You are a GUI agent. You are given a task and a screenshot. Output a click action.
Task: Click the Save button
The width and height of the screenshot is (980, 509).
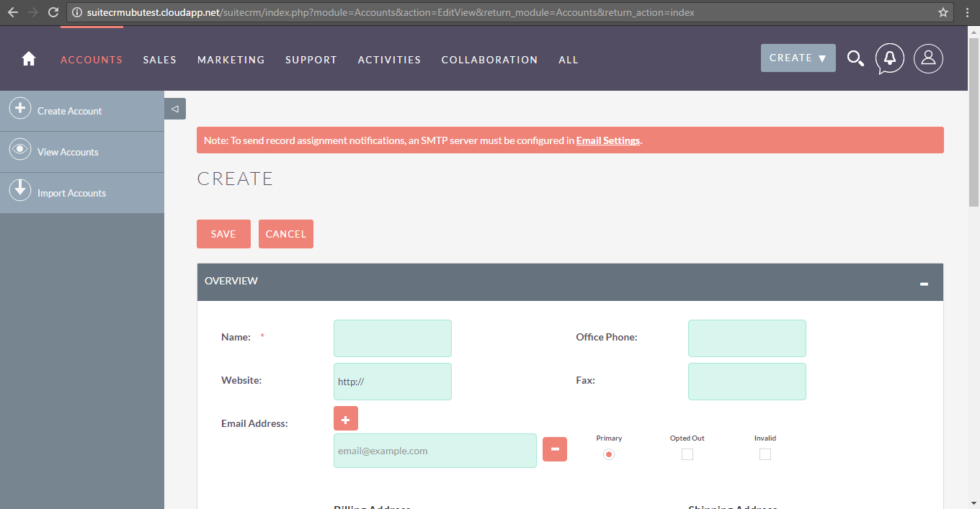(x=223, y=234)
